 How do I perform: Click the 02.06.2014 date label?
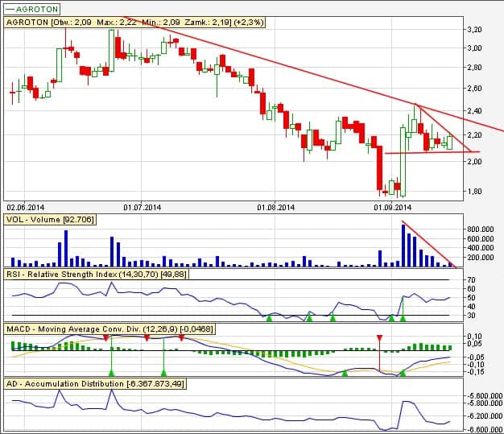[26, 207]
